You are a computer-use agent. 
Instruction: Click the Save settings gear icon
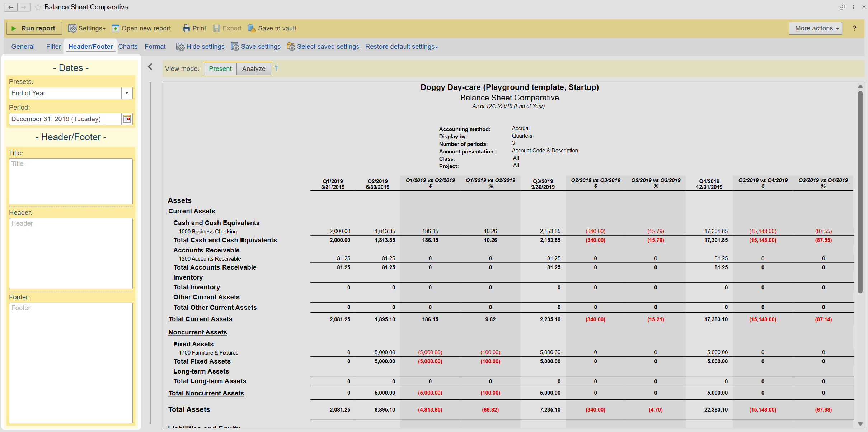[x=235, y=47]
